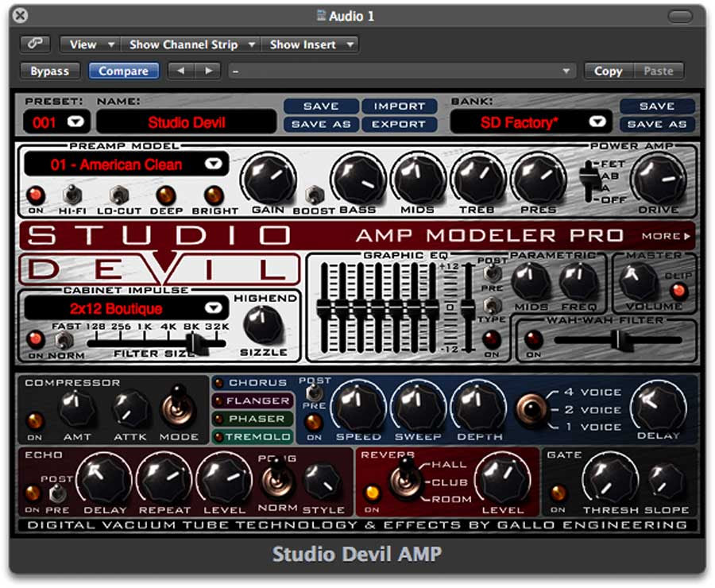Toggle the BRIGHT LED button

[214, 195]
